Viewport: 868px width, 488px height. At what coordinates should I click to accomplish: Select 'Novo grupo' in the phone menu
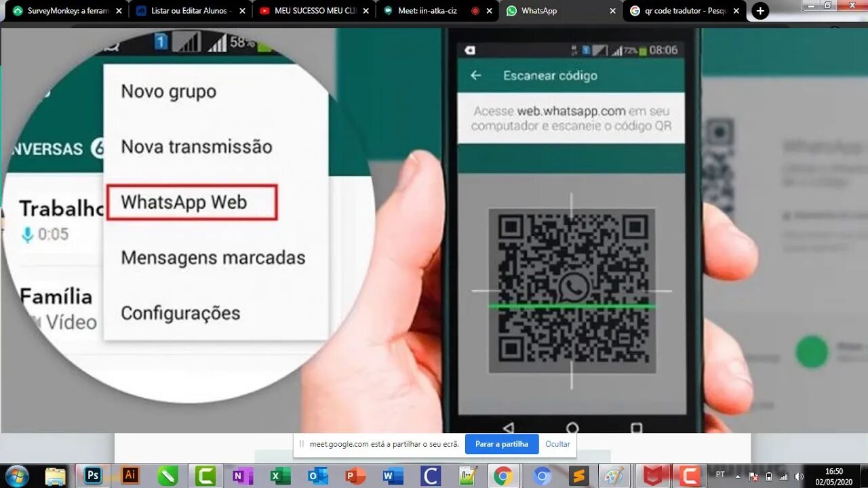tap(169, 91)
